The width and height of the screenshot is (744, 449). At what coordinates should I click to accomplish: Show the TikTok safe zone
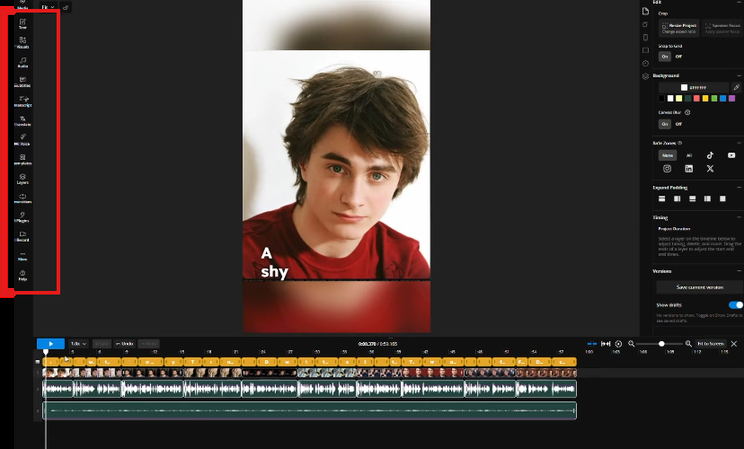coord(710,155)
